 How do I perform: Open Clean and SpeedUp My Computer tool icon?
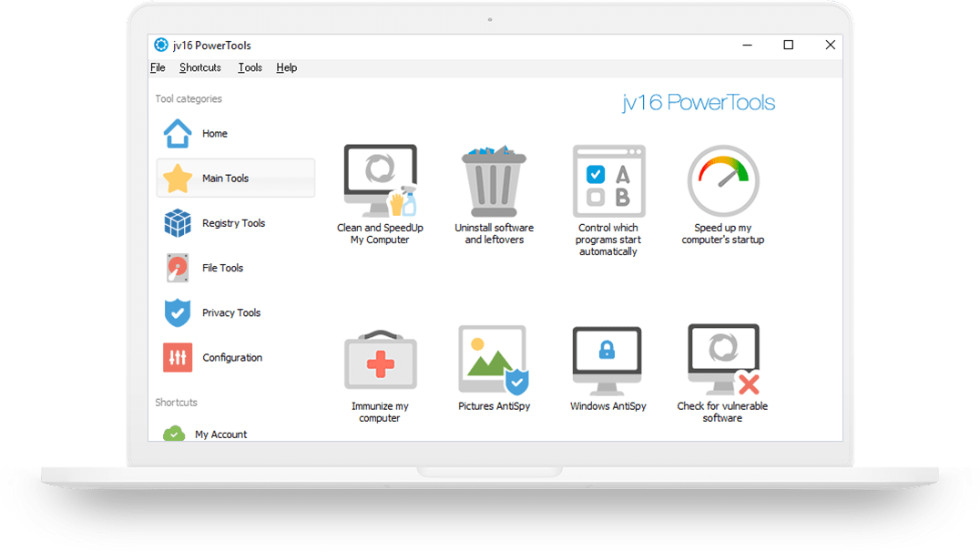tap(380, 180)
